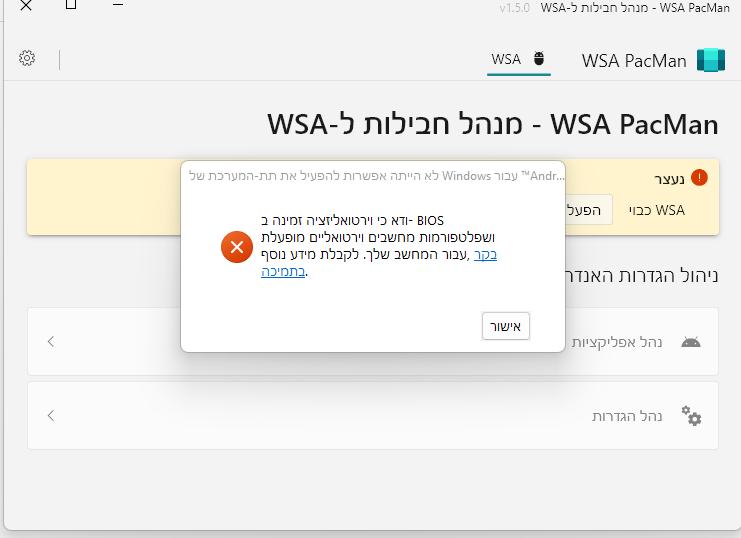Close the WSA PacMan window
The width and height of the screenshot is (741, 538).
click(x=26, y=5)
